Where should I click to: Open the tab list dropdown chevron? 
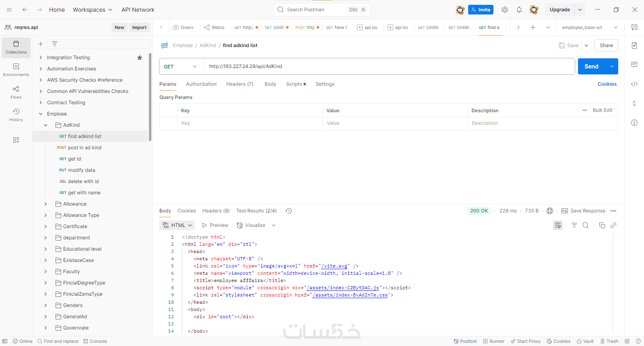pos(548,27)
